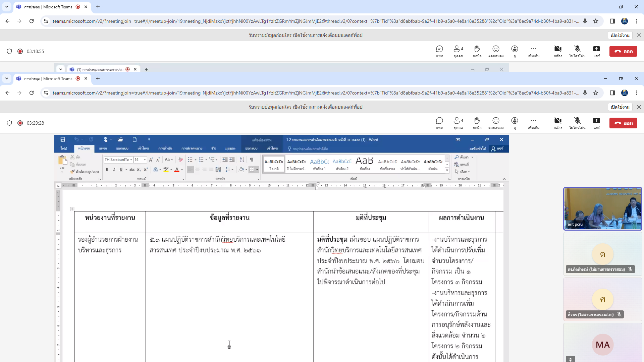Collapse the Word ribbon with the chevron
The image size is (644, 362).
coord(504,179)
